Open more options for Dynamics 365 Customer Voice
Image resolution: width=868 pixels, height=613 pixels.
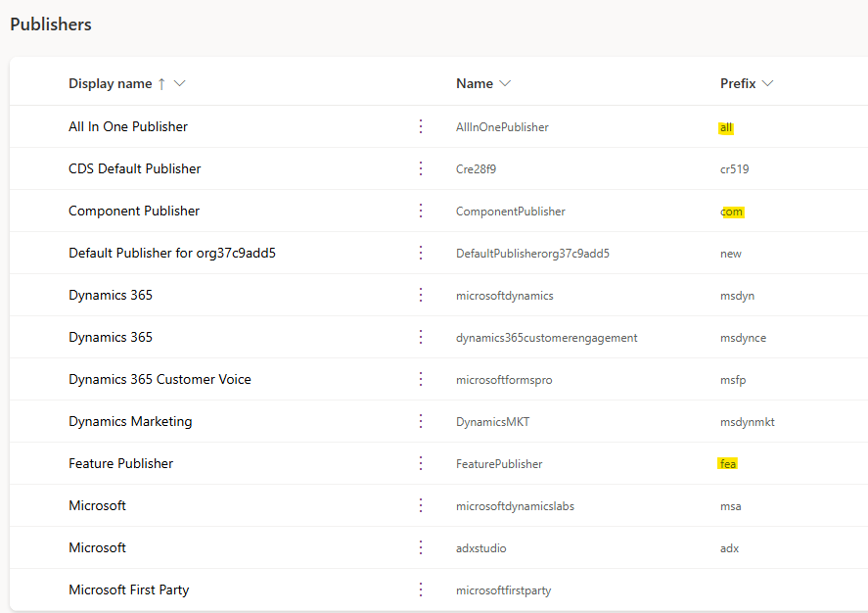pyautogui.click(x=421, y=379)
